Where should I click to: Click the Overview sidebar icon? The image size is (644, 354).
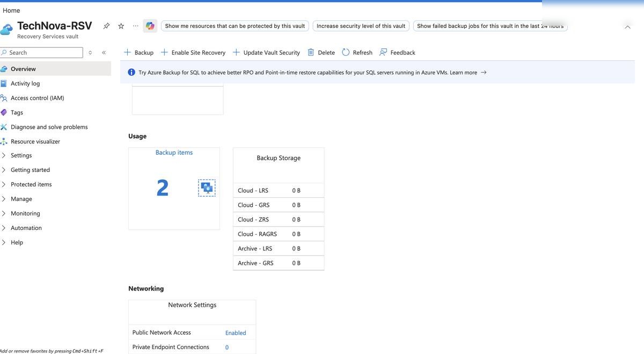4,69
